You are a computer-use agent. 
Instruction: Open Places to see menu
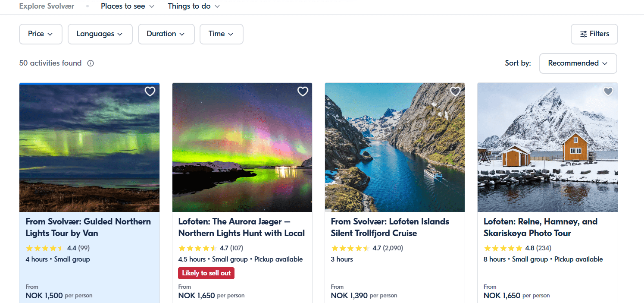point(127,6)
